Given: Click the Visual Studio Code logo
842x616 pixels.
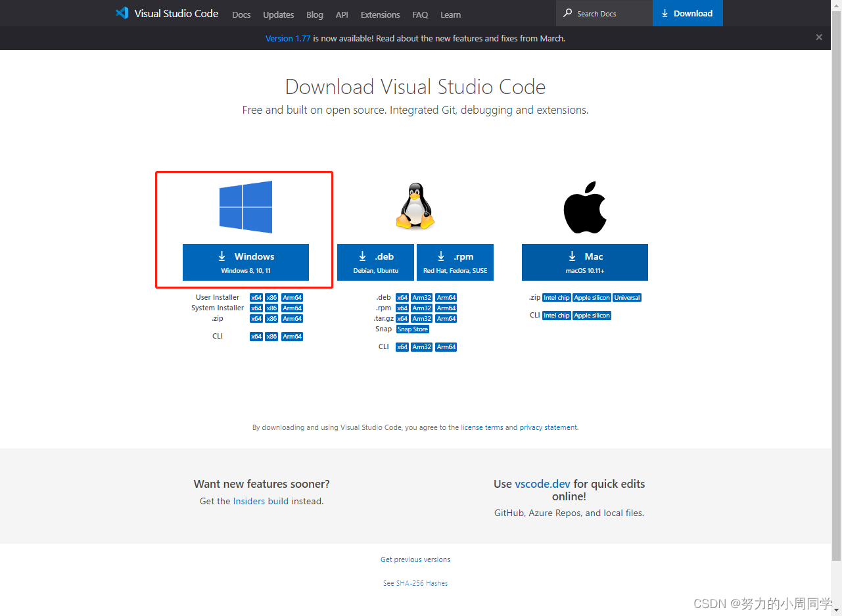Looking at the screenshot, I should click(x=122, y=13).
